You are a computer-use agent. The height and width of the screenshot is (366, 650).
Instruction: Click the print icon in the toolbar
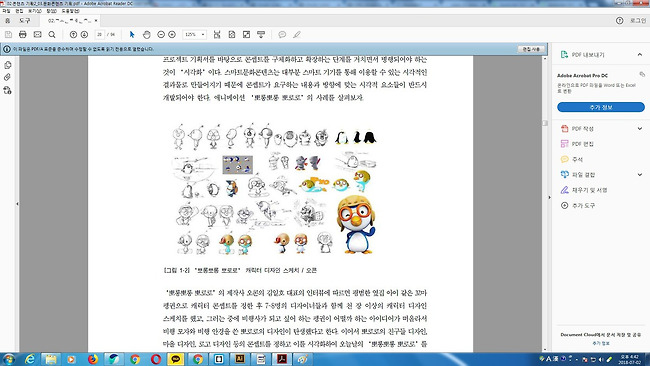tap(23, 34)
